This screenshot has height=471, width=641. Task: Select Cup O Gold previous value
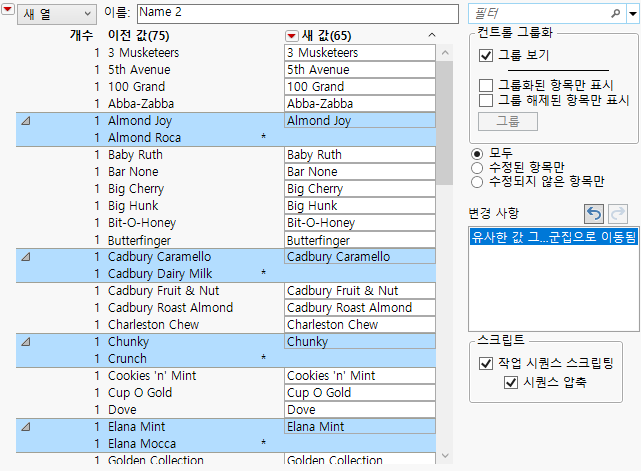pyautogui.click(x=140, y=392)
